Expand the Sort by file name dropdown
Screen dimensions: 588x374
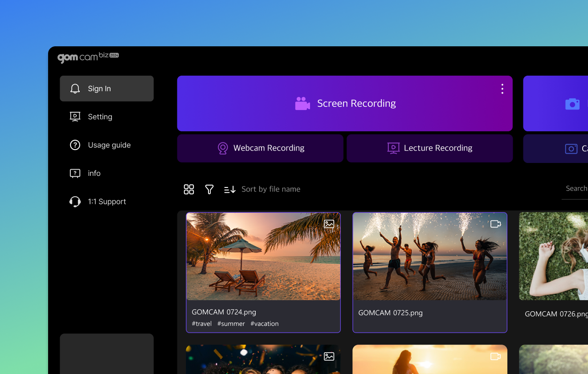click(x=271, y=189)
